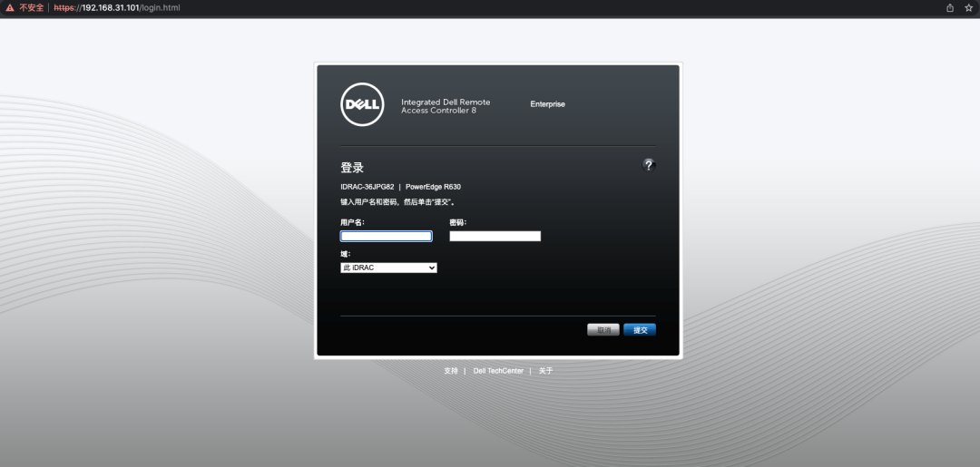Click the PowerEdge R630 model text
This screenshot has height=467, width=980.
[433, 187]
